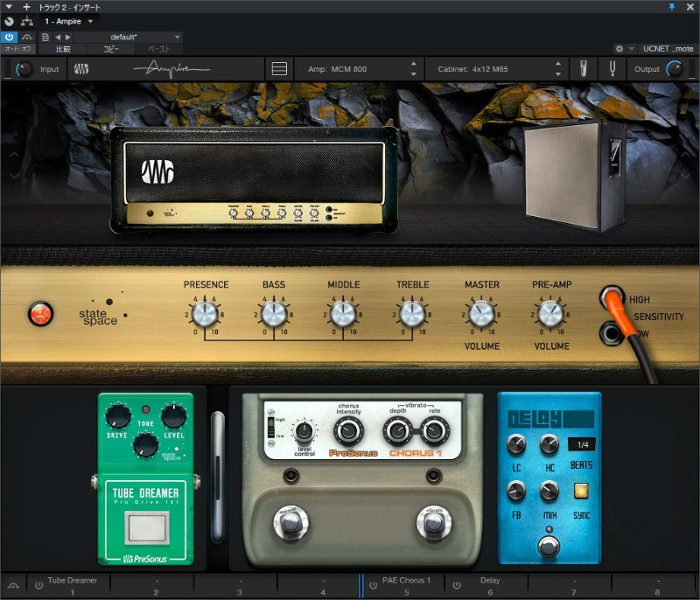Open the Cabinet: 4x12 M65 selector
The width and height of the screenshot is (700, 600).
[x=496, y=69]
